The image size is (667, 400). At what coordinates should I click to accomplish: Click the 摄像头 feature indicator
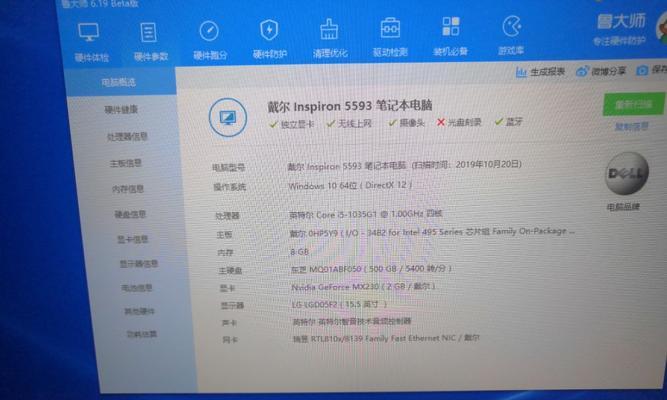click(x=406, y=123)
